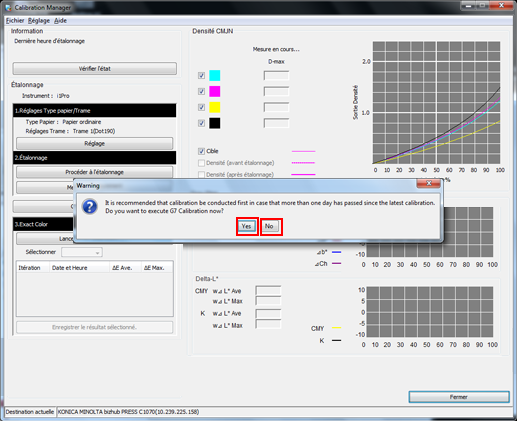Image resolution: width=517 pixels, height=421 pixels.
Task: Open the Aide menu
Action: pyautogui.click(x=60, y=21)
